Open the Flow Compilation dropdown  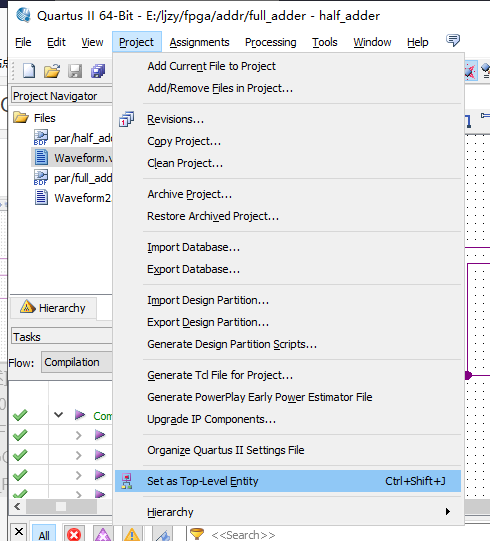click(x=77, y=362)
